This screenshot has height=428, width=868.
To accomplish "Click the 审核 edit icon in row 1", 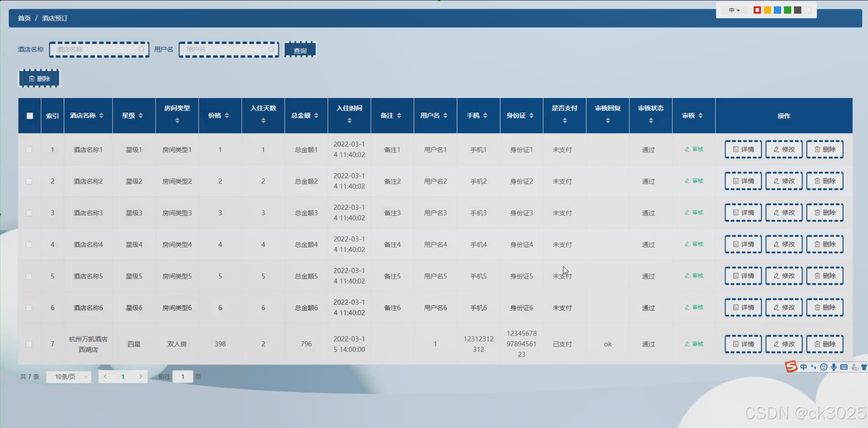I will 687,149.
